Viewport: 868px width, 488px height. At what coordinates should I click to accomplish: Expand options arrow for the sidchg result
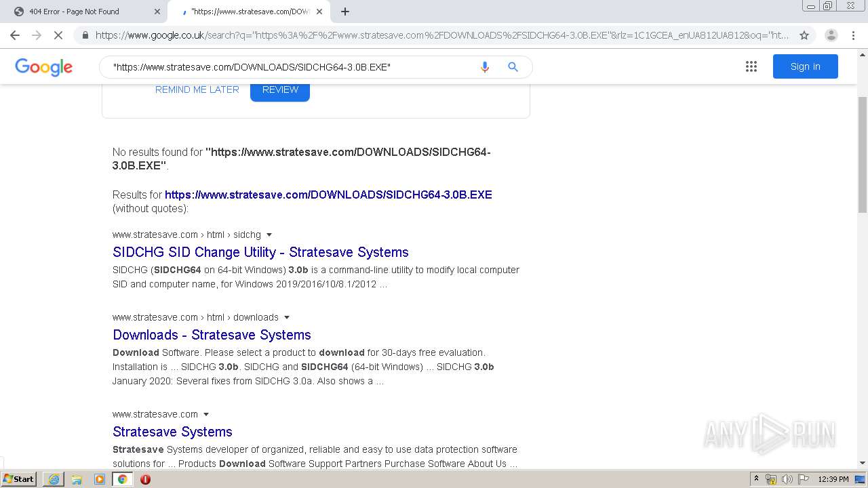(x=269, y=235)
